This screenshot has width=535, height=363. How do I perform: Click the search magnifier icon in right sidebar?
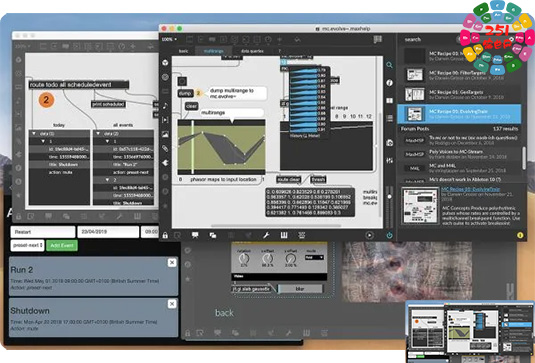click(389, 65)
